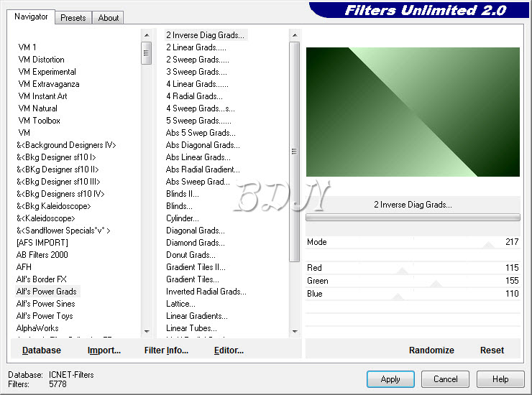This screenshot has width=532, height=395.
Task: Select VM Toolbox category
Action: click(39, 121)
